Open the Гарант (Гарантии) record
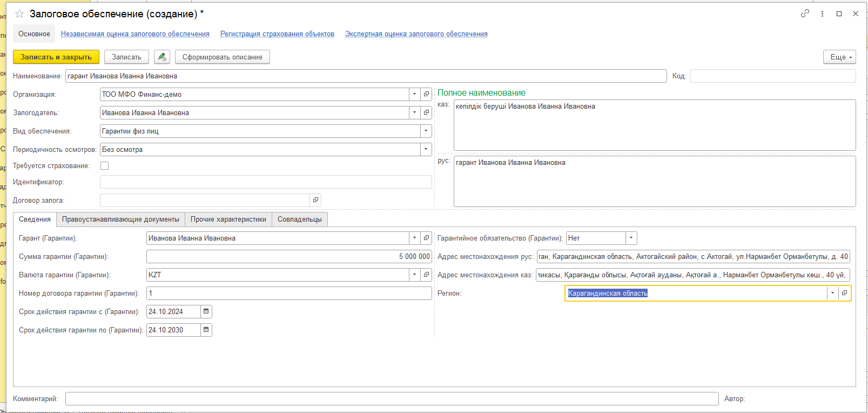The height and width of the screenshot is (413, 868). pyautogui.click(x=426, y=238)
